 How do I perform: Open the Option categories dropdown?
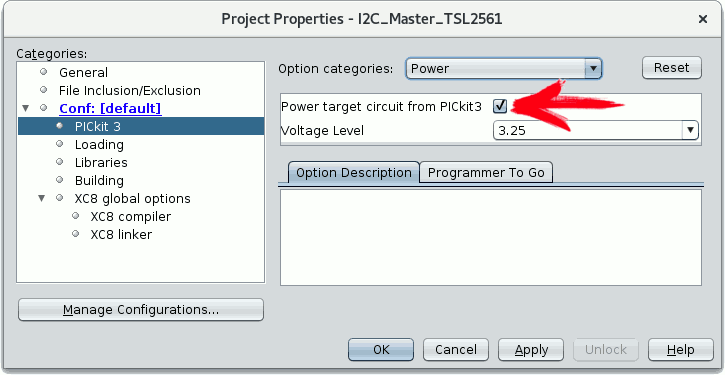(504, 69)
